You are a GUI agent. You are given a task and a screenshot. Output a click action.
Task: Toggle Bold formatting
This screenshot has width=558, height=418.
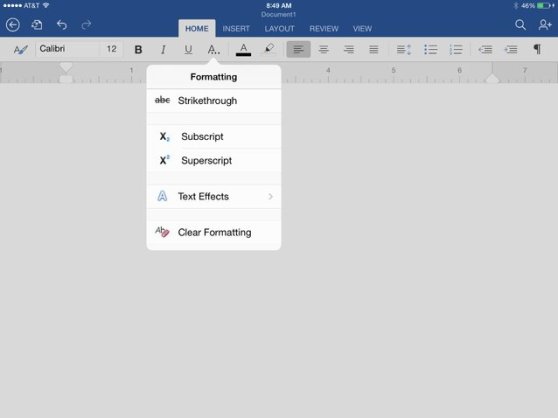tap(138, 49)
